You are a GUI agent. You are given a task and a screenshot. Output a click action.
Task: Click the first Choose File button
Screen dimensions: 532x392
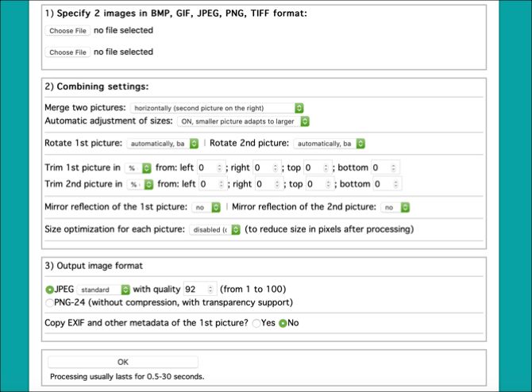point(67,31)
